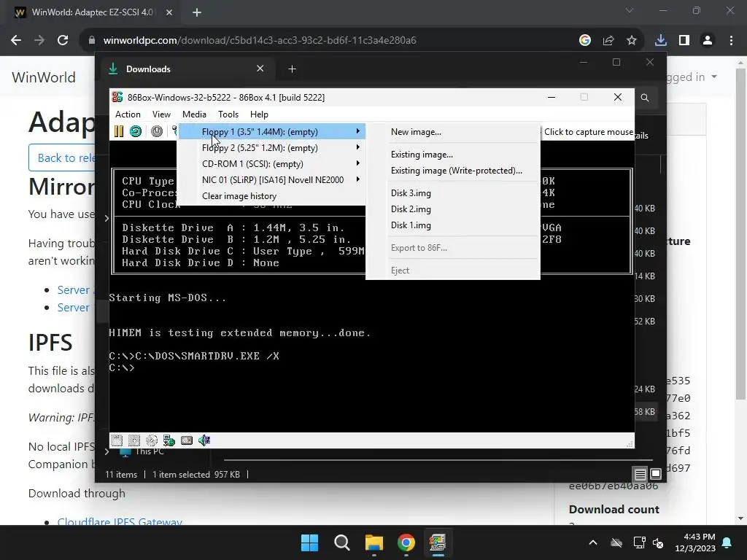Go back in Chrome
Viewport: 747px width, 560px height.
point(16,41)
